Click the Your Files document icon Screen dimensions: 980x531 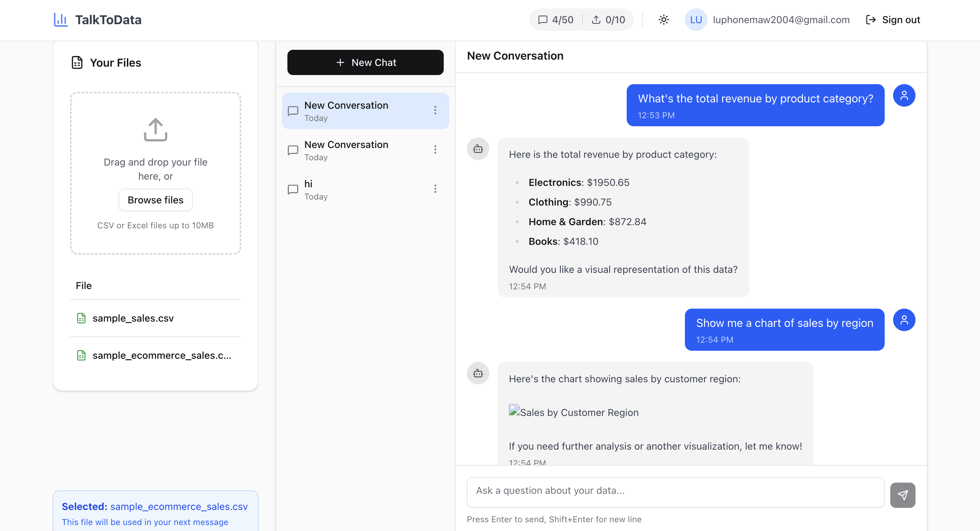click(x=77, y=62)
